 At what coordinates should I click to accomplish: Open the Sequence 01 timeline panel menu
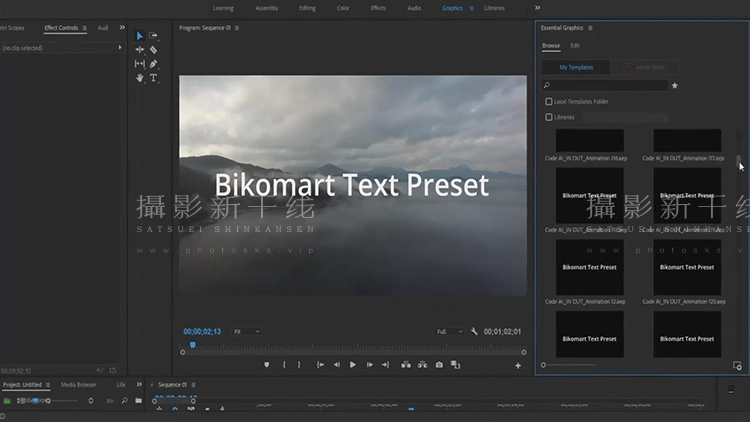click(193, 385)
